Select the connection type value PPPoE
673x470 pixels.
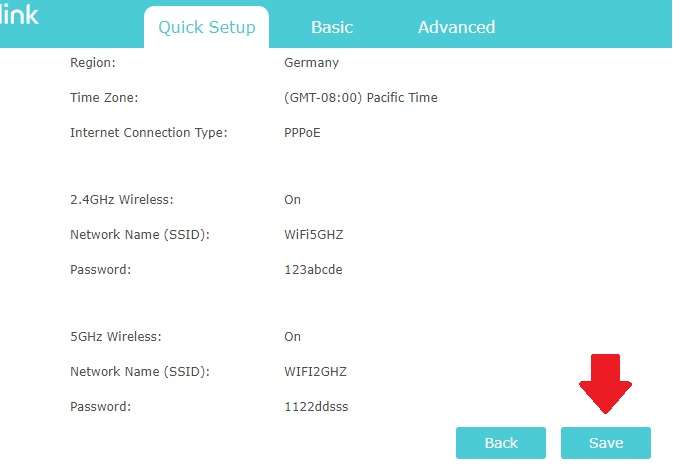coord(302,133)
